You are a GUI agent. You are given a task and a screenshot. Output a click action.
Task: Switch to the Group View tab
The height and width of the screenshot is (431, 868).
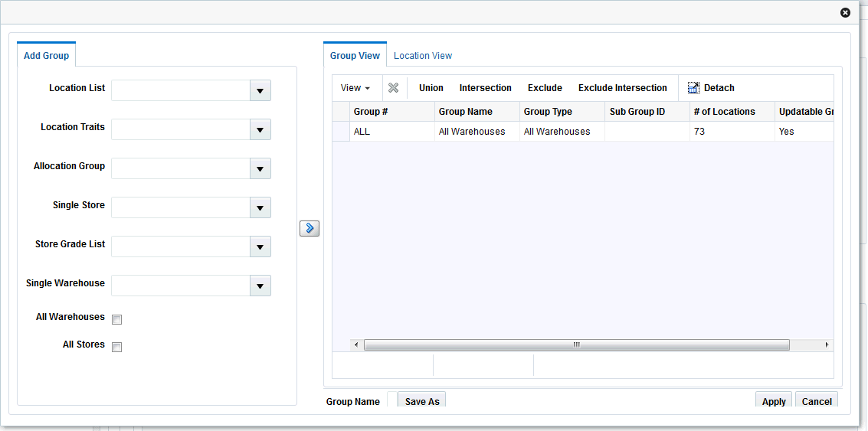click(355, 55)
